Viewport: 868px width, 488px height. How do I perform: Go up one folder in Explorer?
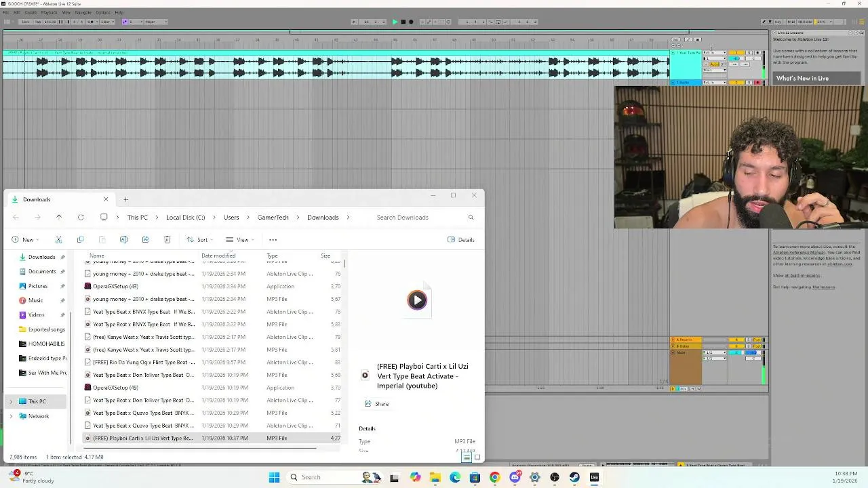click(x=59, y=217)
